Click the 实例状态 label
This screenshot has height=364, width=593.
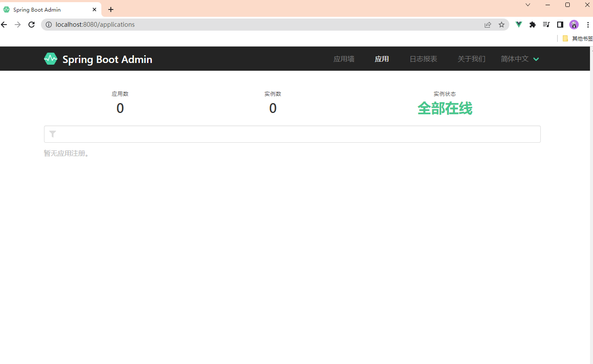point(445,94)
